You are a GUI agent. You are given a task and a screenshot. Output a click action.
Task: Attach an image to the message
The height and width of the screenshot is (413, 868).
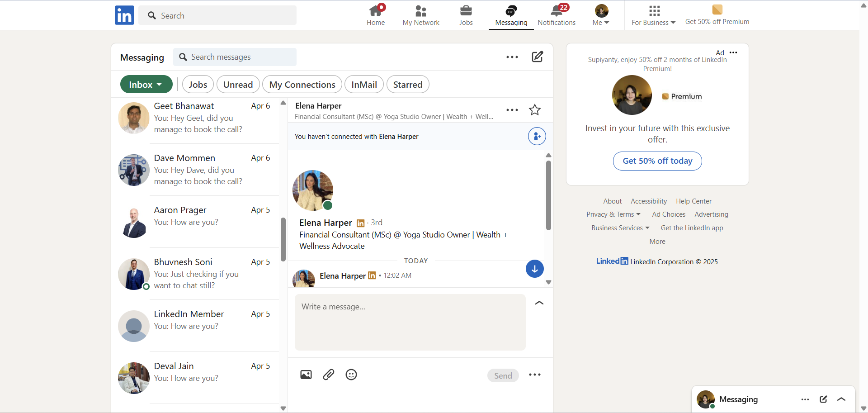tap(306, 375)
